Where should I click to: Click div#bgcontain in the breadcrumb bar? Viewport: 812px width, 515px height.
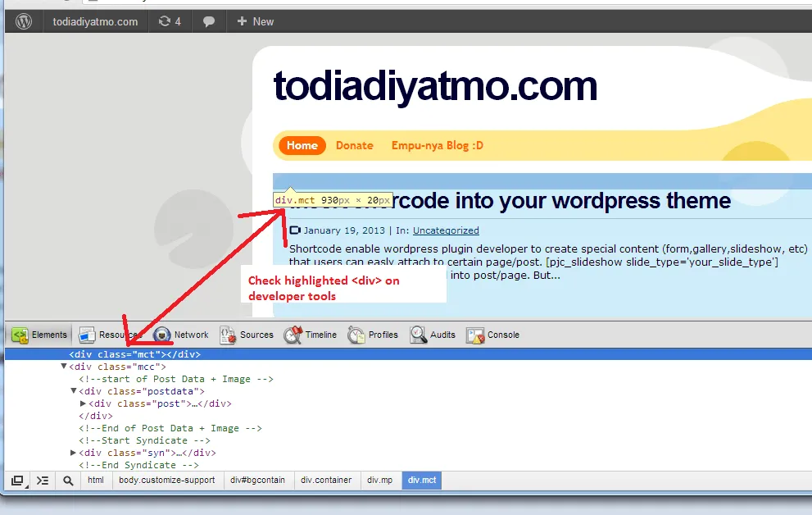[x=257, y=481]
